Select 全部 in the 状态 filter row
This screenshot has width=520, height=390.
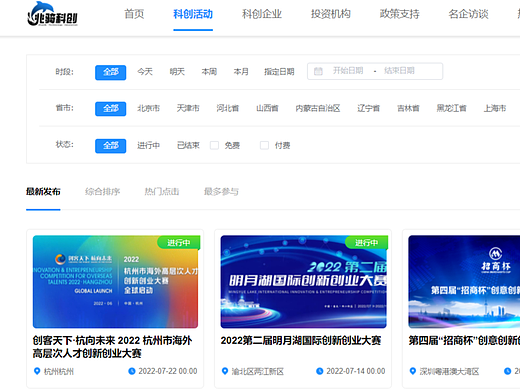click(x=111, y=146)
